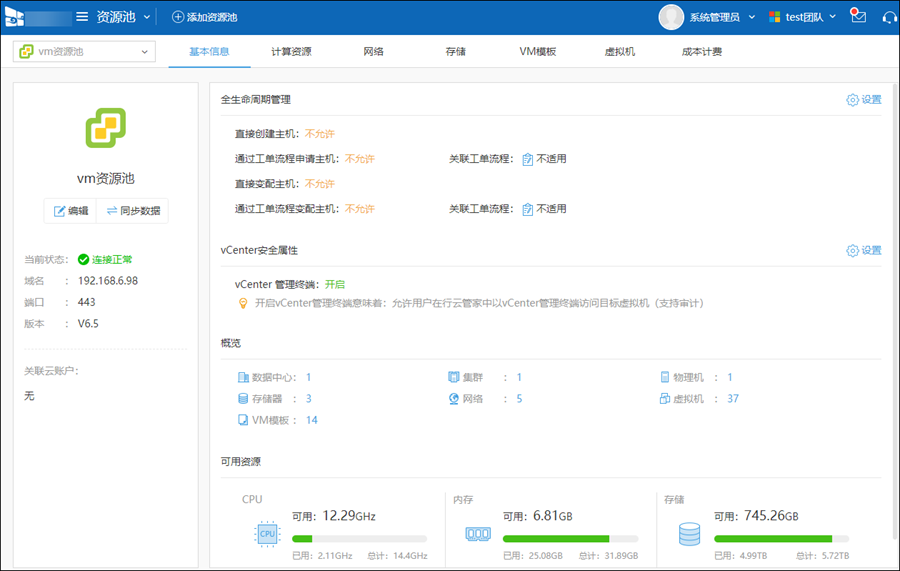Expand the 系统管理员 user menu
This screenshot has width=900, height=571.
[714, 17]
